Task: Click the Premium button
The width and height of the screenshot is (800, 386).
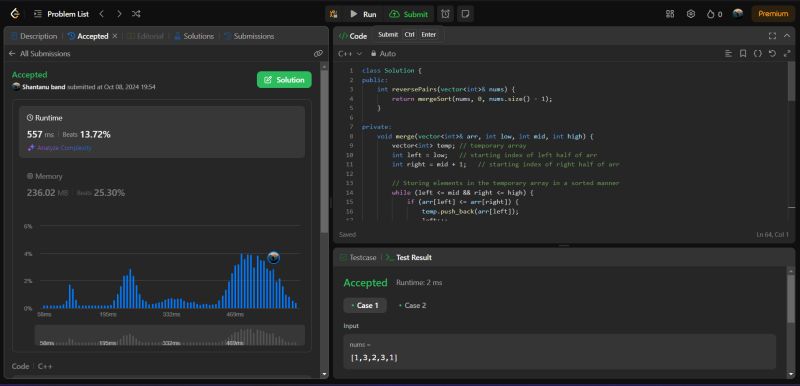Action: tap(773, 14)
